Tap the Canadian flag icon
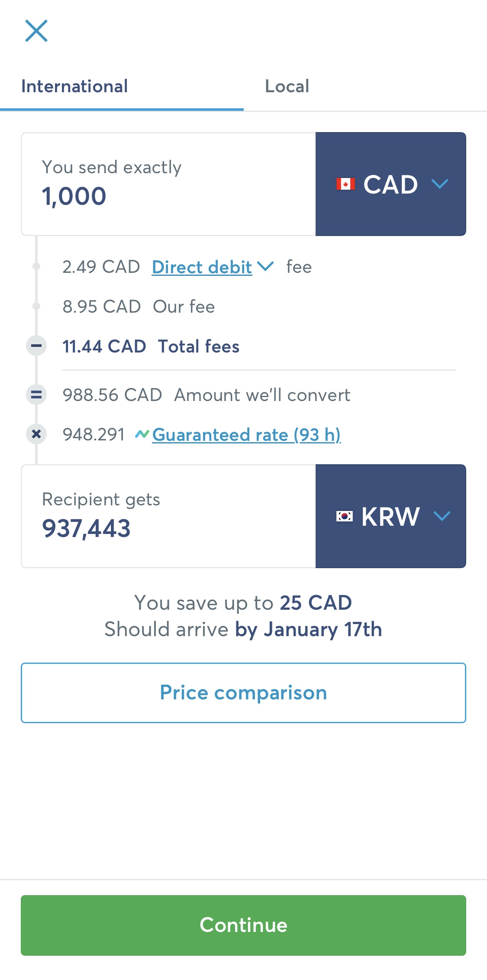 [x=345, y=184]
